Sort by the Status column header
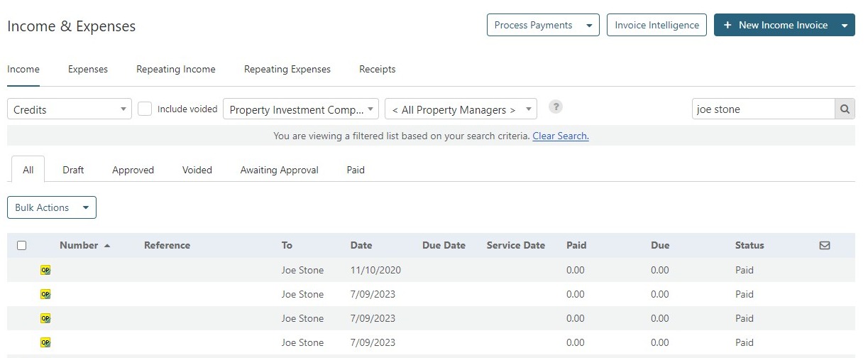The height and width of the screenshot is (358, 868). tap(749, 245)
